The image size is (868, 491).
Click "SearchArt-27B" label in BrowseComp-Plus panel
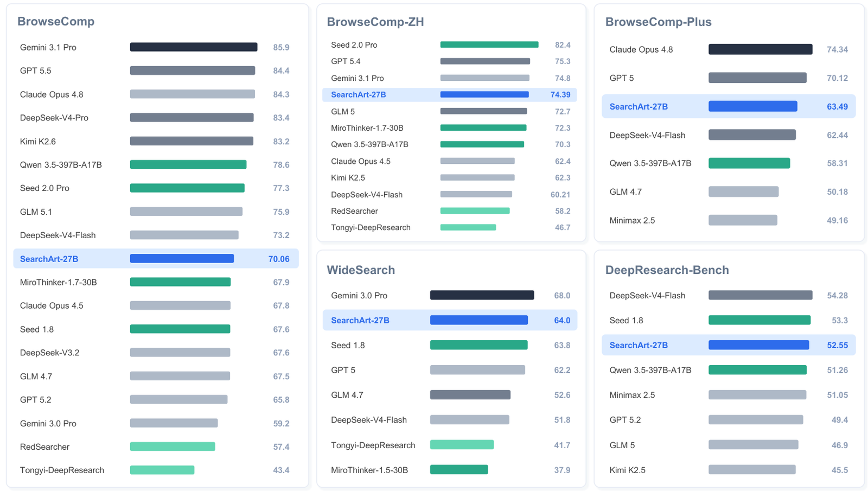coord(639,106)
